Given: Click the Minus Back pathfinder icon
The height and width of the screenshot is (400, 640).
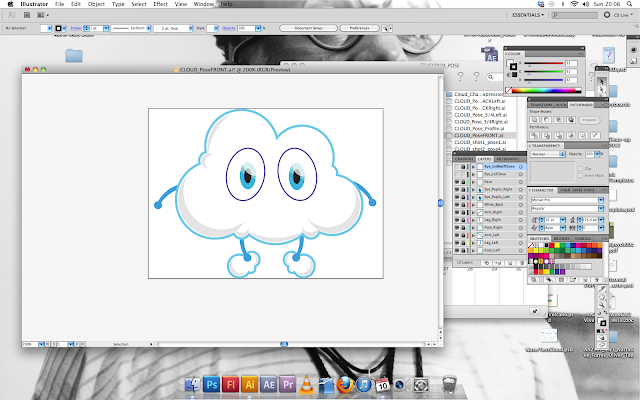Looking at the screenshot, I should [x=596, y=135].
